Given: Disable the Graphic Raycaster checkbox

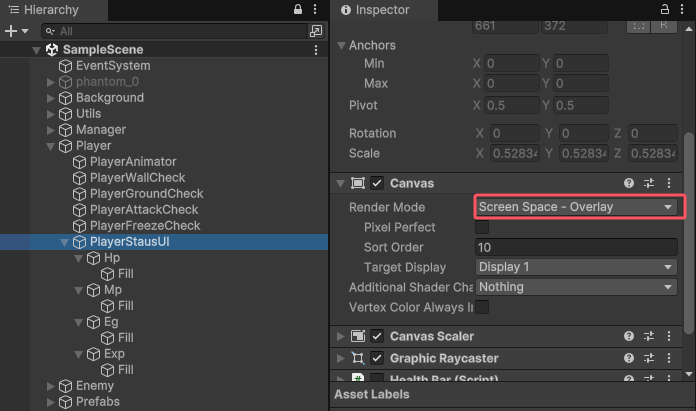Looking at the screenshot, I should (377, 358).
